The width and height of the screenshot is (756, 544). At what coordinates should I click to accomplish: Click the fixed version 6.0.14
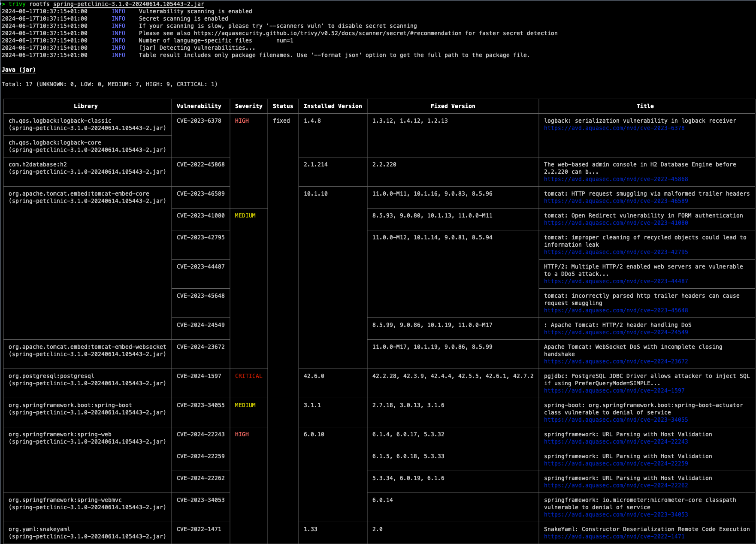[383, 500]
